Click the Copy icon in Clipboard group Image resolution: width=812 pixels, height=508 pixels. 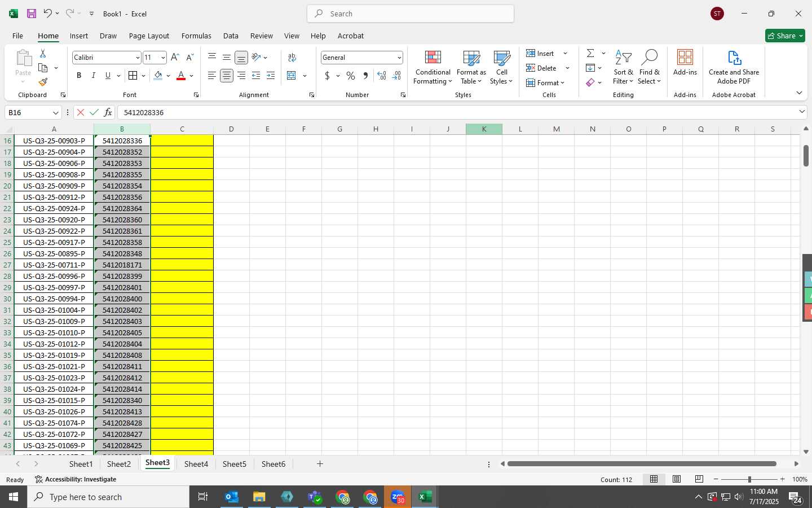pyautogui.click(x=43, y=68)
